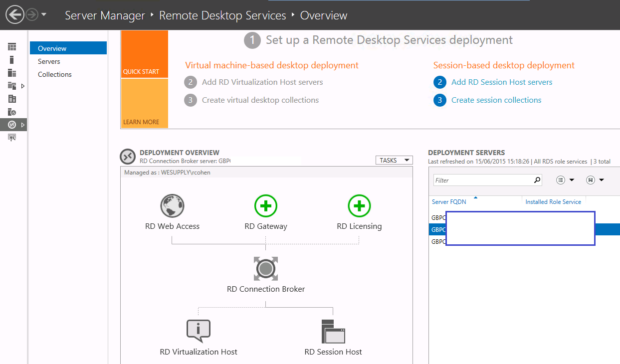Image resolution: width=620 pixels, height=364 pixels.
Task: Expand the File and Storage Services arrow
Action: (22, 86)
